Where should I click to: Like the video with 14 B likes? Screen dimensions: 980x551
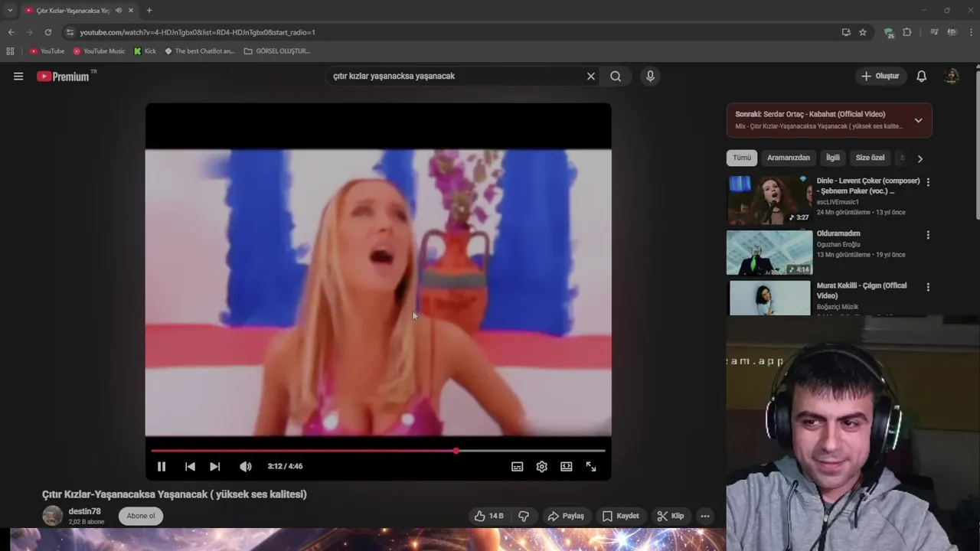point(488,516)
